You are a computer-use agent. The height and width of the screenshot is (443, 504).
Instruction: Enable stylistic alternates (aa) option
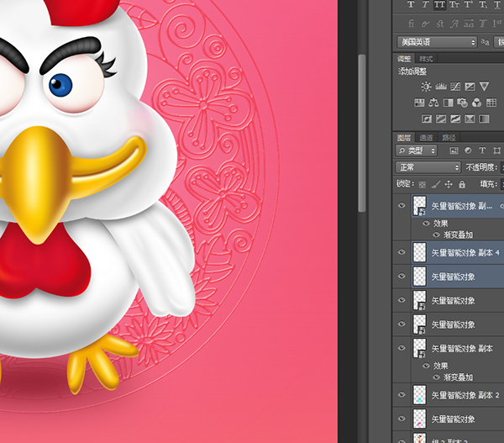coord(469,24)
